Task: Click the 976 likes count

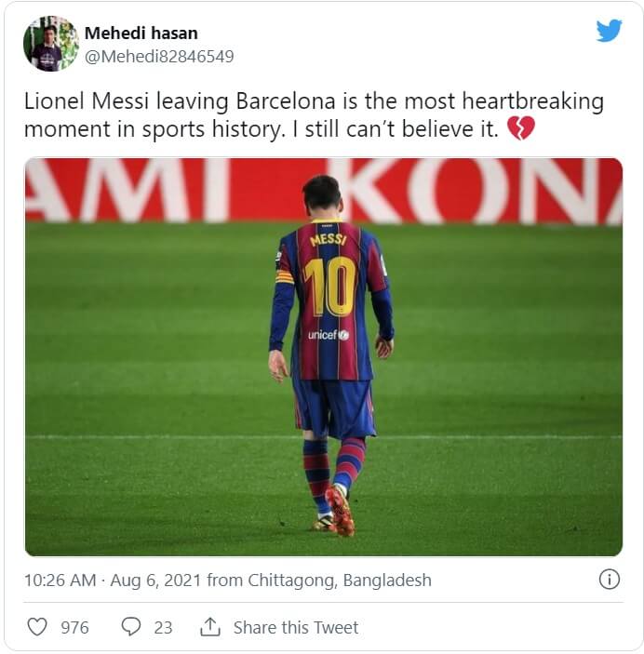Action: (x=74, y=628)
